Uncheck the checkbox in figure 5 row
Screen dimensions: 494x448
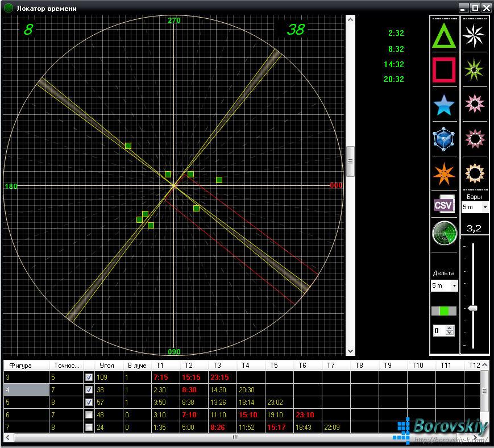pos(89,403)
